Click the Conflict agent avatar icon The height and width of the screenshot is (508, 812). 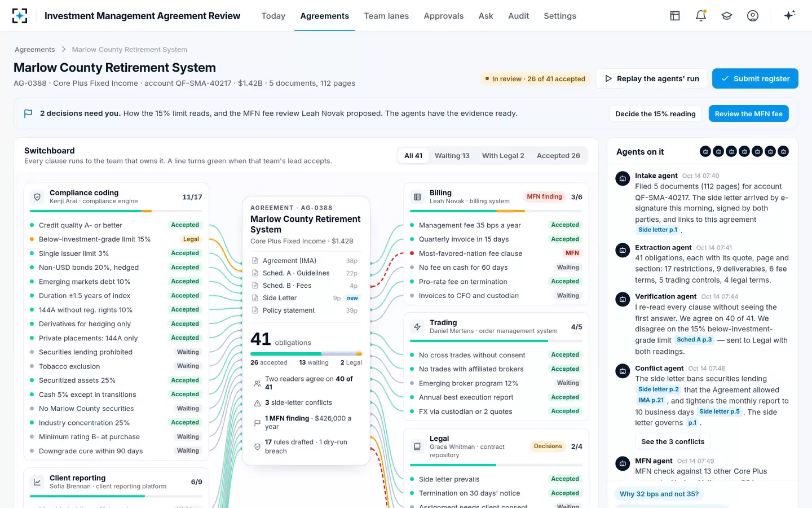point(623,371)
